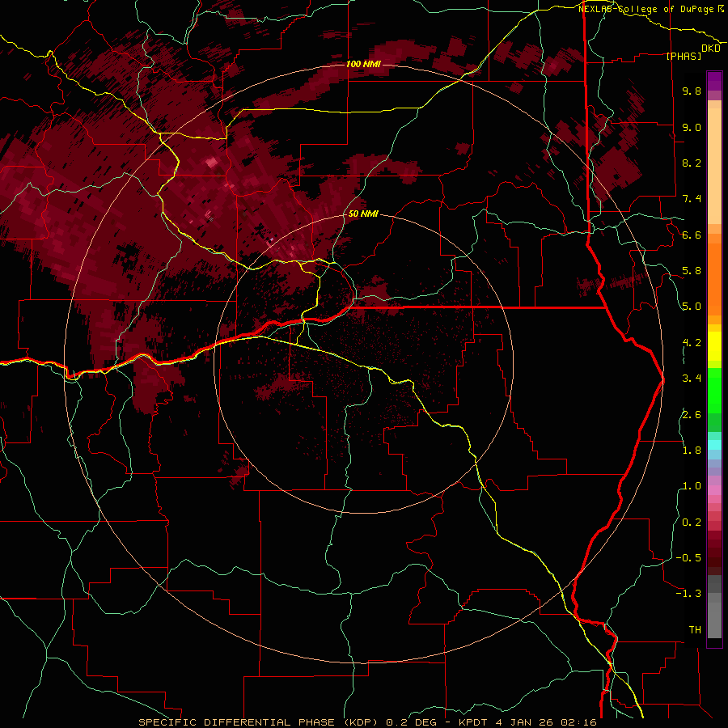Click the Specific Differential Phase title caption
The image size is (728, 728).
pyautogui.click(x=367, y=722)
